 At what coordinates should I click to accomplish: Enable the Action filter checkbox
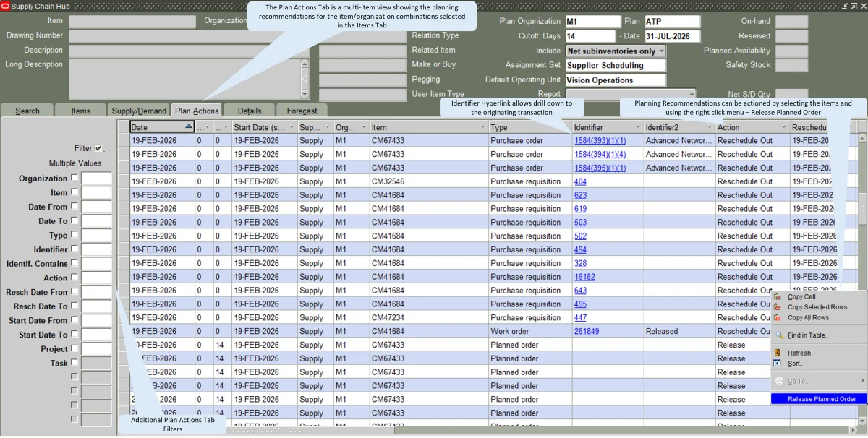pyautogui.click(x=75, y=278)
